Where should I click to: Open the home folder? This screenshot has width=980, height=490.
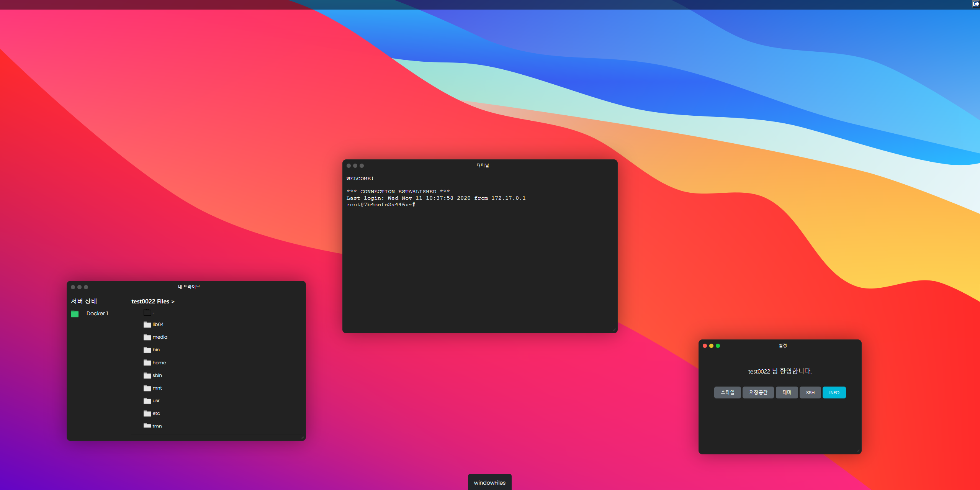pos(155,362)
